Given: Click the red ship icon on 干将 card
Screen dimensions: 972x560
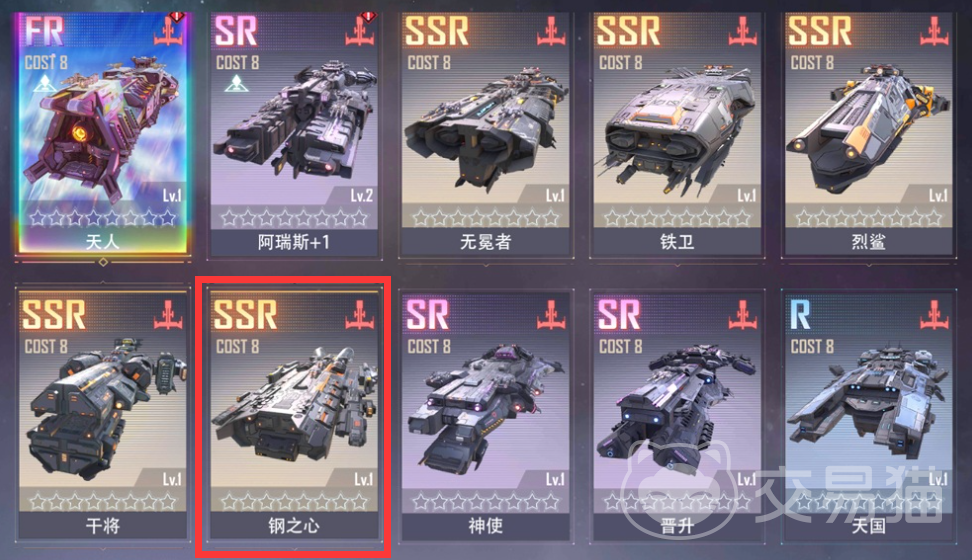Looking at the screenshot, I should [168, 315].
